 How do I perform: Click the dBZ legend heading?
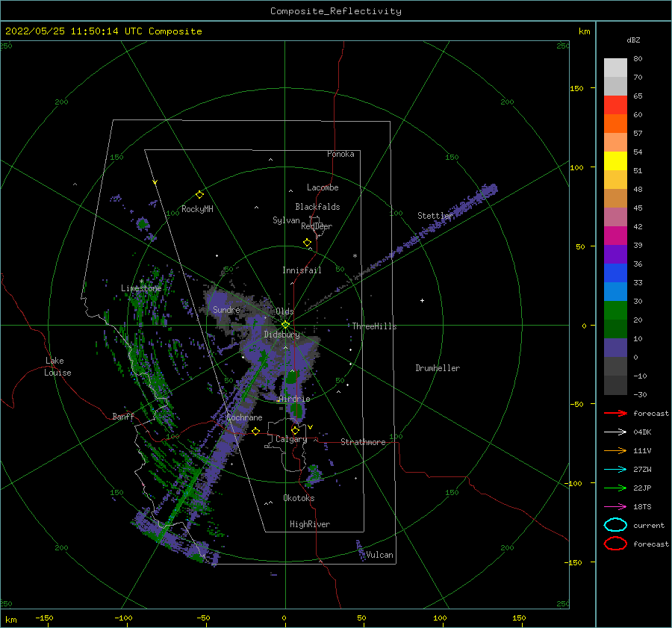(633, 40)
